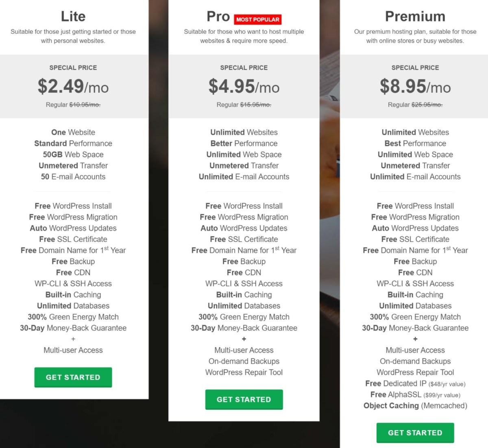Click the $2.49/mo Lite price
This screenshot has width=488, height=448.
73,86
